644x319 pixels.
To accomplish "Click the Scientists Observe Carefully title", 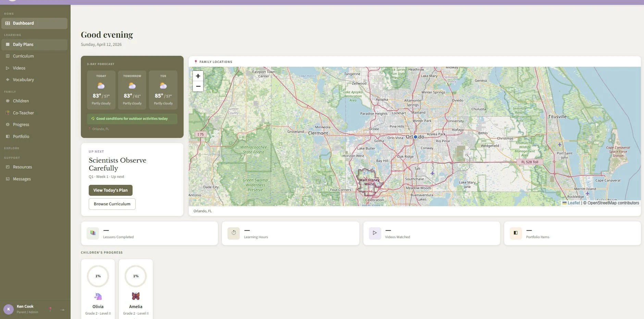I will [117, 164].
